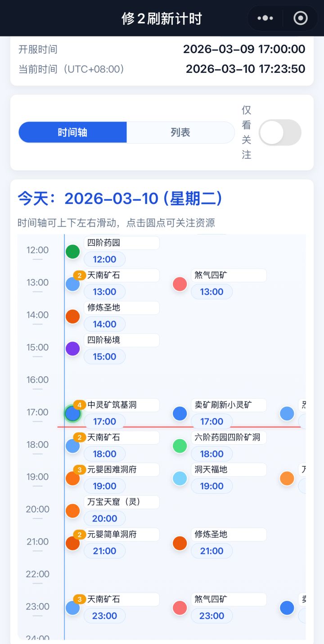The height and width of the screenshot is (644, 324).
Task: Tap the light blue dot for 洞天福地
Action: click(180, 478)
